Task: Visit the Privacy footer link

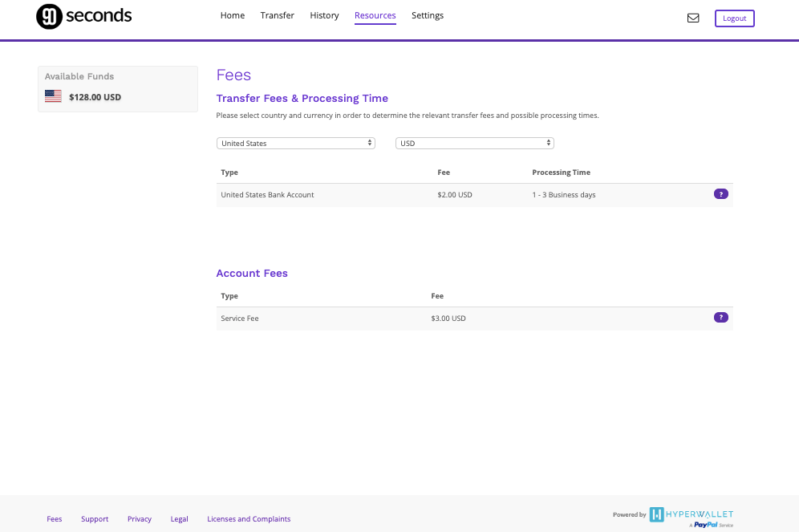Action: [140, 519]
